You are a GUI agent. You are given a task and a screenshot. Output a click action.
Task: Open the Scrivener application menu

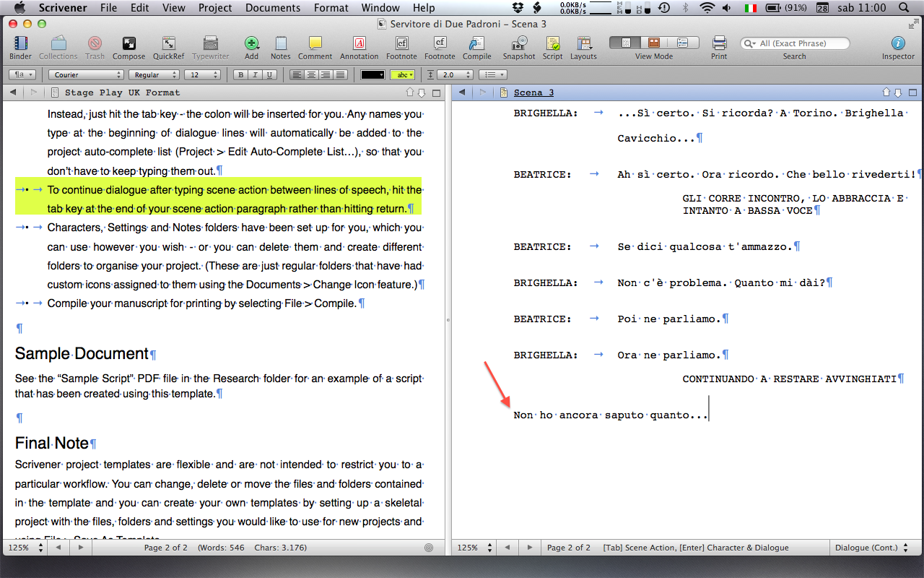63,8
